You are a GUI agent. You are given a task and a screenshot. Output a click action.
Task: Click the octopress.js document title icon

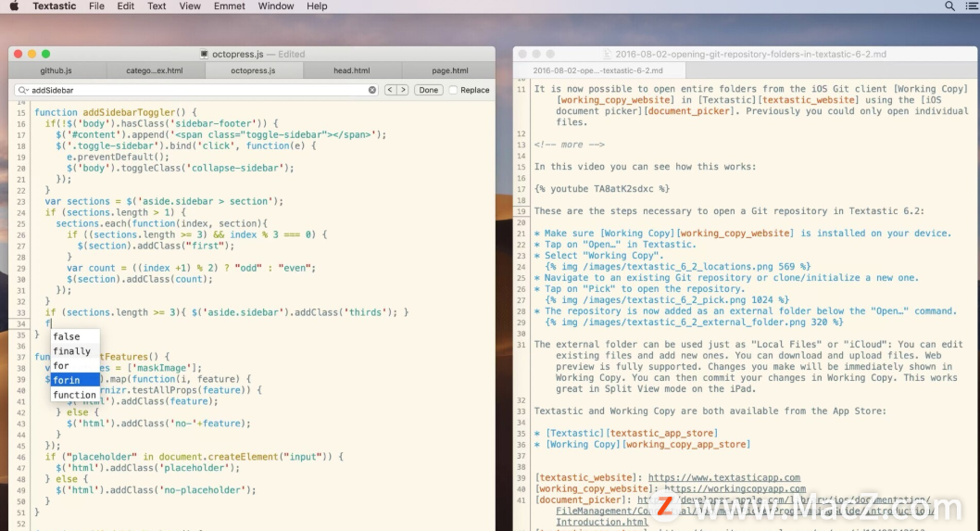(x=205, y=55)
